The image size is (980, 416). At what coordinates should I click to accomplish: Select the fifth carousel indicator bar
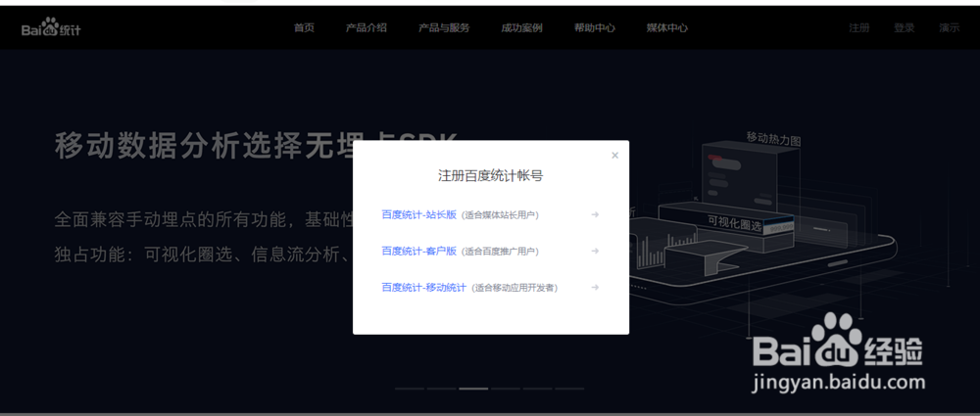coord(537,389)
